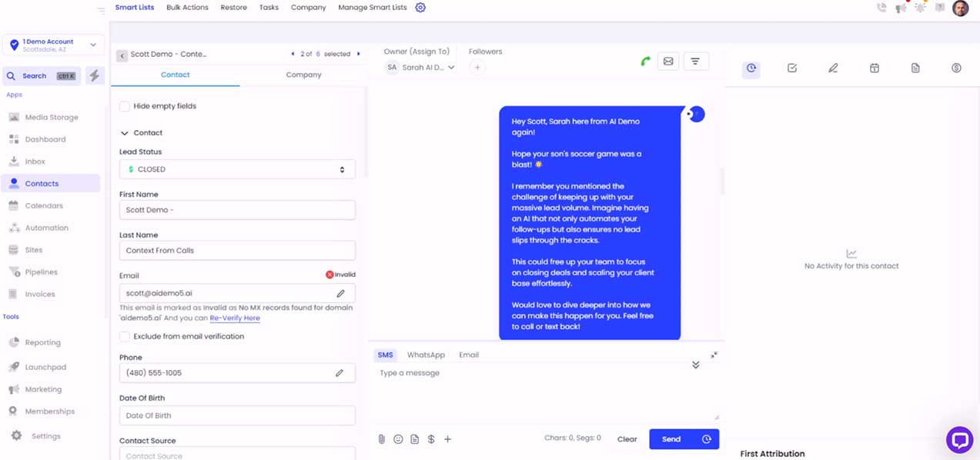
Task: Edit the phone number with the pencil toggle
Action: (339, 372)
